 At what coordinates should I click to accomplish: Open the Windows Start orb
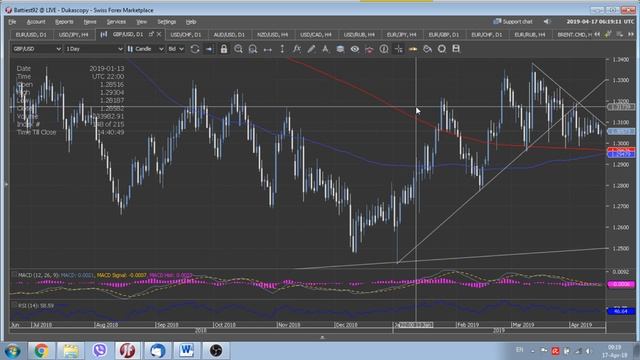(12, 351)
